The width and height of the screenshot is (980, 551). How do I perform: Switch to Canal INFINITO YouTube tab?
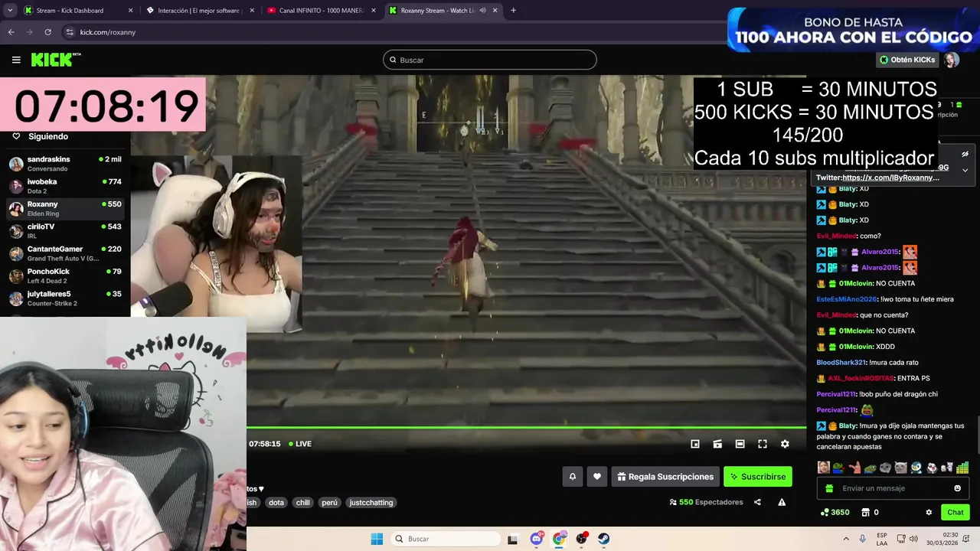pos(322,11)
